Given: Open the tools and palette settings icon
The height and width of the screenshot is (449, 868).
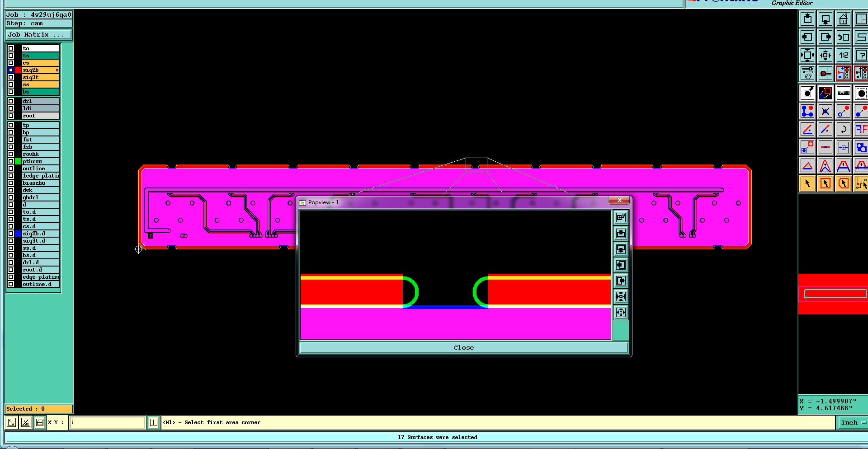Looking at the screenshot, I should (807, 73).
